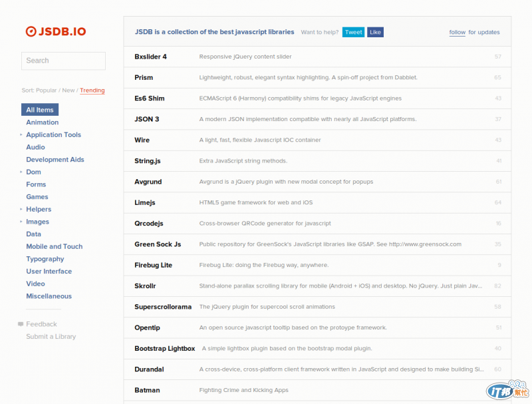This screenshot has width=532, height=404.
Task: Click Prism description about syntax highlighting
Action: click(x=308, y=78)
